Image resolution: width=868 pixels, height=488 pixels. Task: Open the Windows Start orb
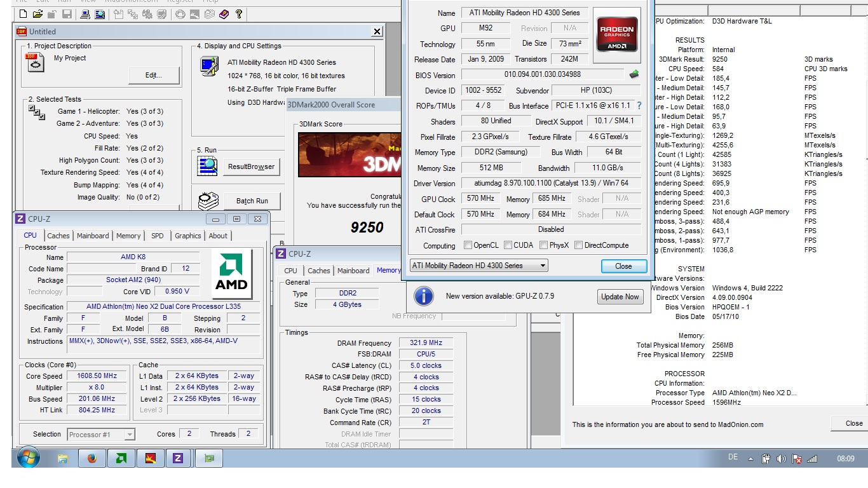(x=28, y=457)
